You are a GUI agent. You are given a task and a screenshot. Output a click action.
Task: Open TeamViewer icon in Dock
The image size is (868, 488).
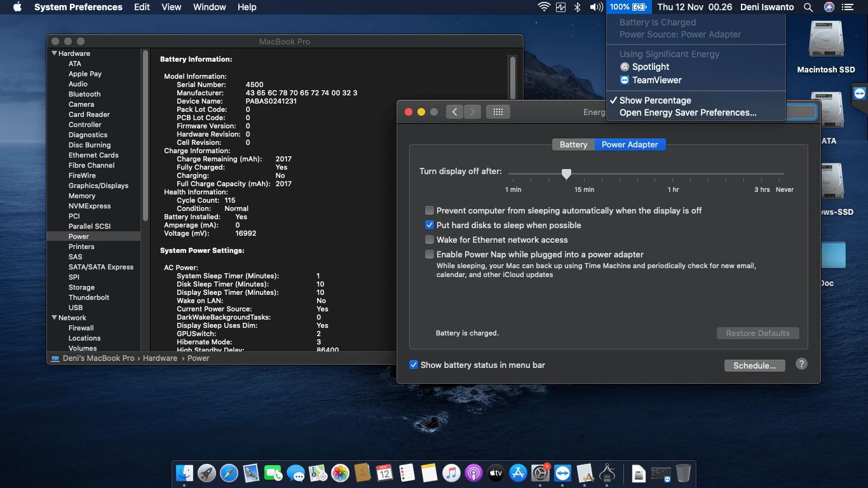(x=562, y=473)
